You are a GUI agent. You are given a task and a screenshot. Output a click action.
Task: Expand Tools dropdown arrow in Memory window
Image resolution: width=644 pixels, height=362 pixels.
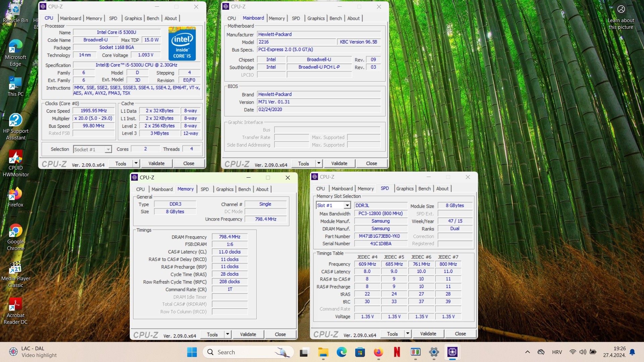(x=227, y=334)
